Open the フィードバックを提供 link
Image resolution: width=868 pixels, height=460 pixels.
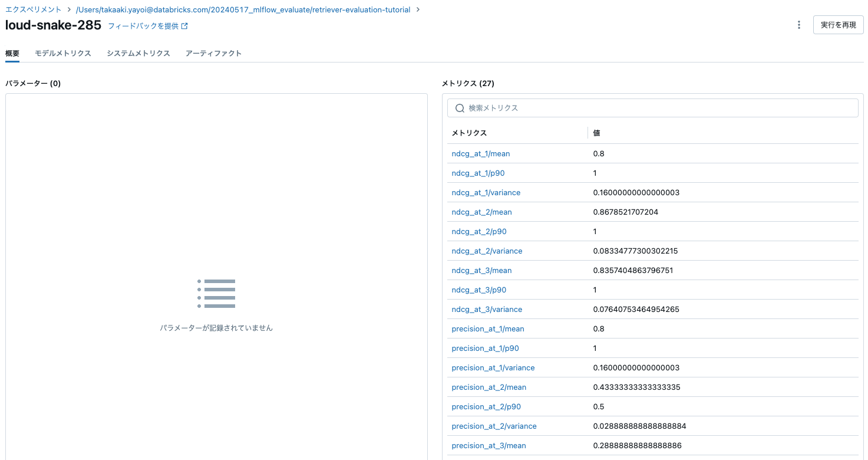144,25
